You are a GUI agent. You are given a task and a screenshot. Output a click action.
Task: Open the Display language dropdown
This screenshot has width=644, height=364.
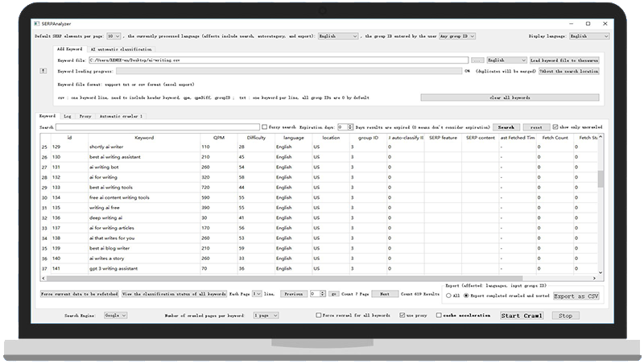[x=588, y=36]
